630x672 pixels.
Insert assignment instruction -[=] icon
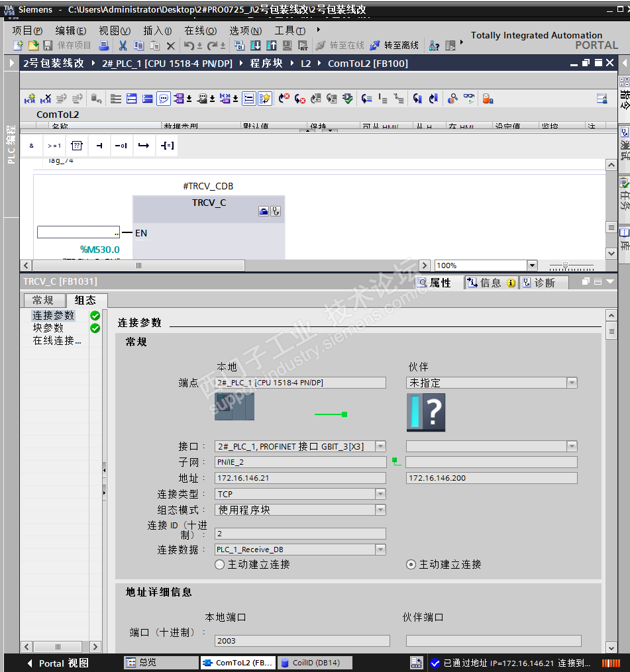tap(167, 146)
